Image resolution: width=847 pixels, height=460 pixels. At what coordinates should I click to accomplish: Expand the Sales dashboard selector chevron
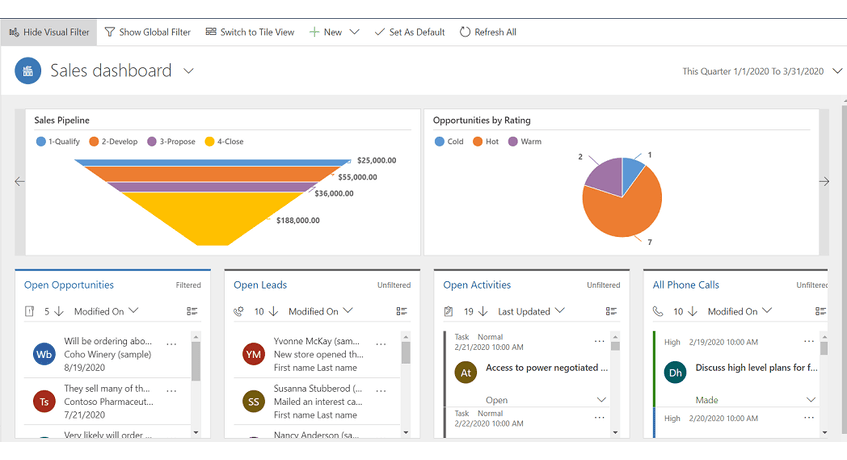[x=189, y=71]
